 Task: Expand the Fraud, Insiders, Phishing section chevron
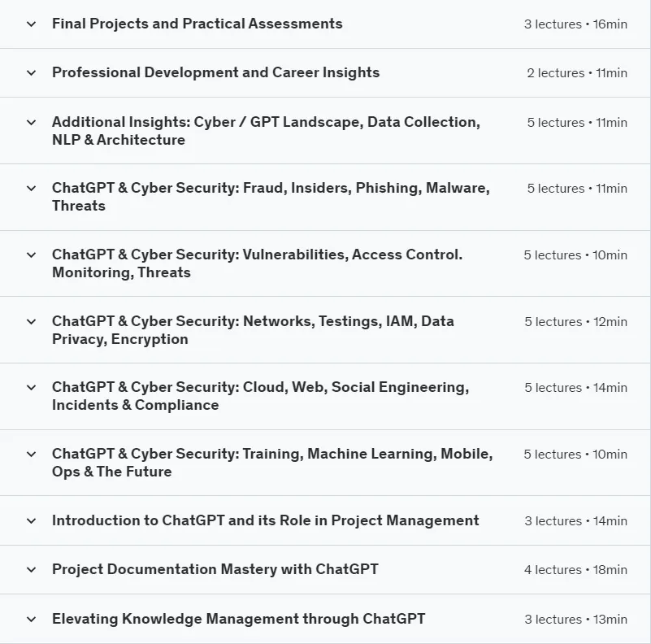pyautogui.click(x=31, y=188)
